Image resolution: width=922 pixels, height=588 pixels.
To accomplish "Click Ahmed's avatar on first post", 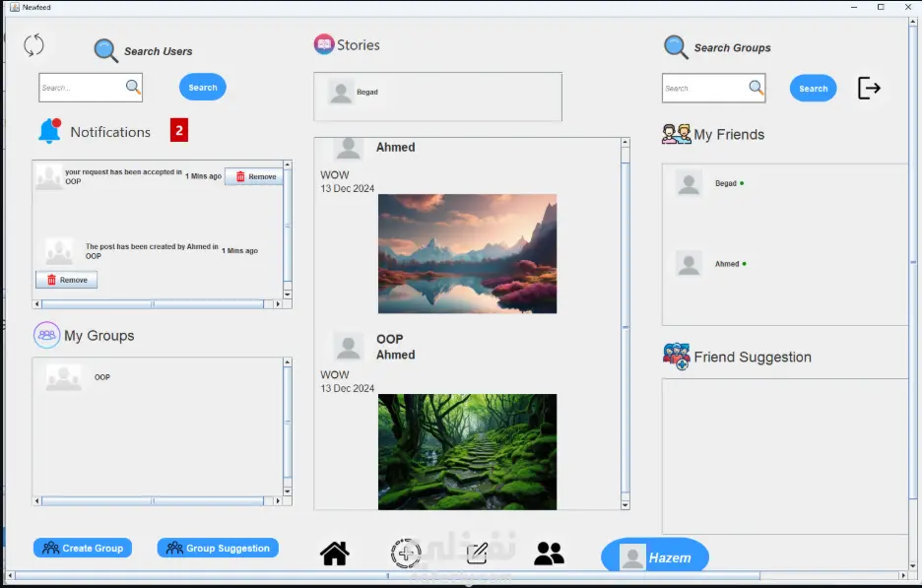I will (348, 148).
